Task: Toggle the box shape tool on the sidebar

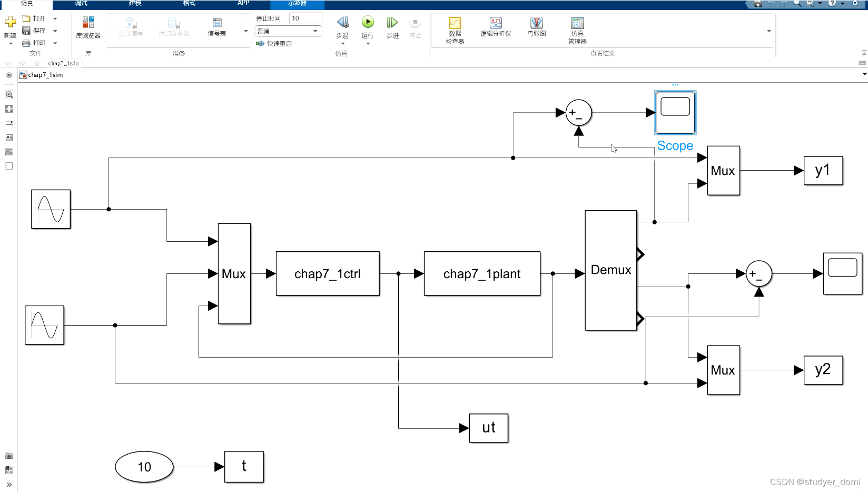Action: pos(9,165)
